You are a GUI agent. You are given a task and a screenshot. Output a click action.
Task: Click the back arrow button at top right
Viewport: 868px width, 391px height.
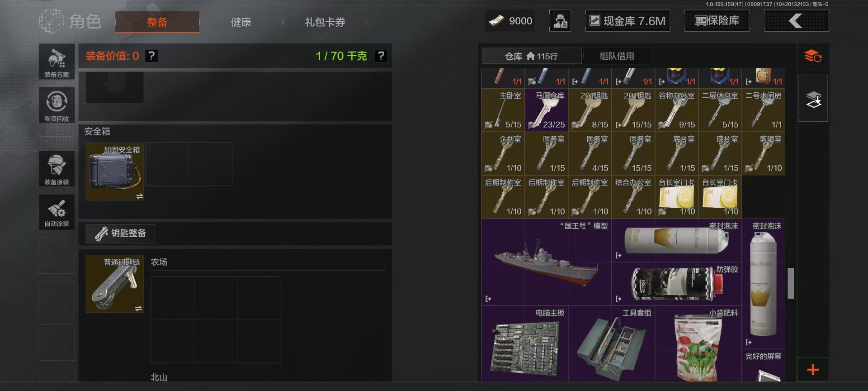(796, 21)
